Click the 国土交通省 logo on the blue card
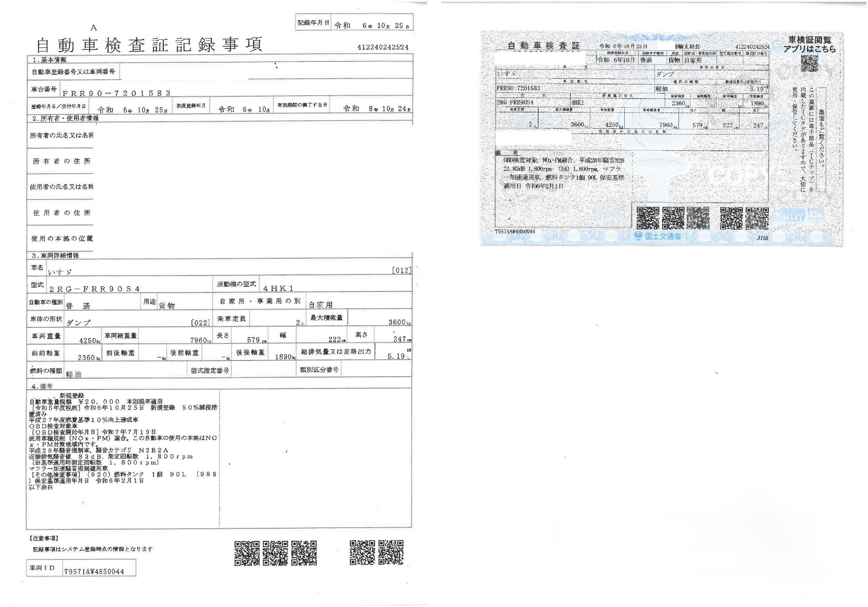 point(658,236)
